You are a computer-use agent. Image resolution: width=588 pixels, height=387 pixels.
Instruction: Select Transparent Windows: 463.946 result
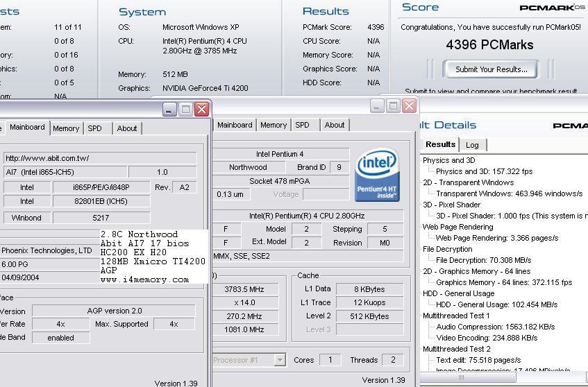point(510,193)
